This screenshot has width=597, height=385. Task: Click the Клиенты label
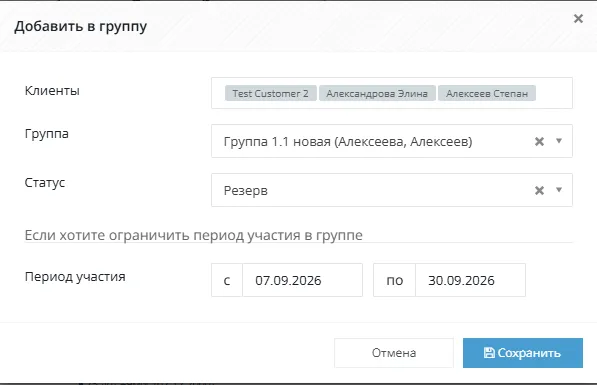[x=52, y=91]
